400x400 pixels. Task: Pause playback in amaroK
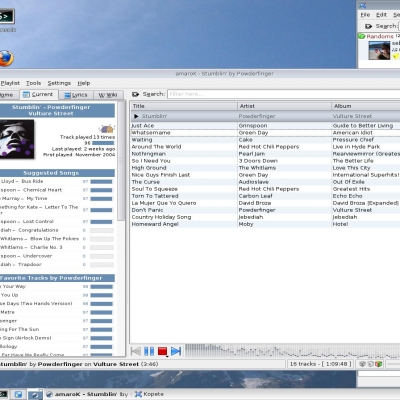[149, 351]
